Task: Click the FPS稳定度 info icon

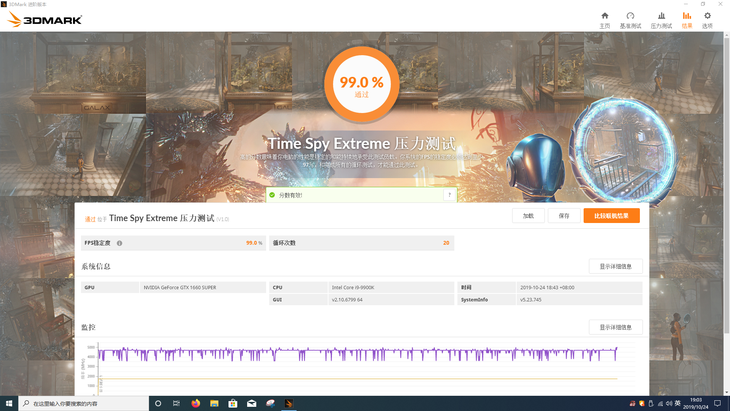Action: (120, 243)
